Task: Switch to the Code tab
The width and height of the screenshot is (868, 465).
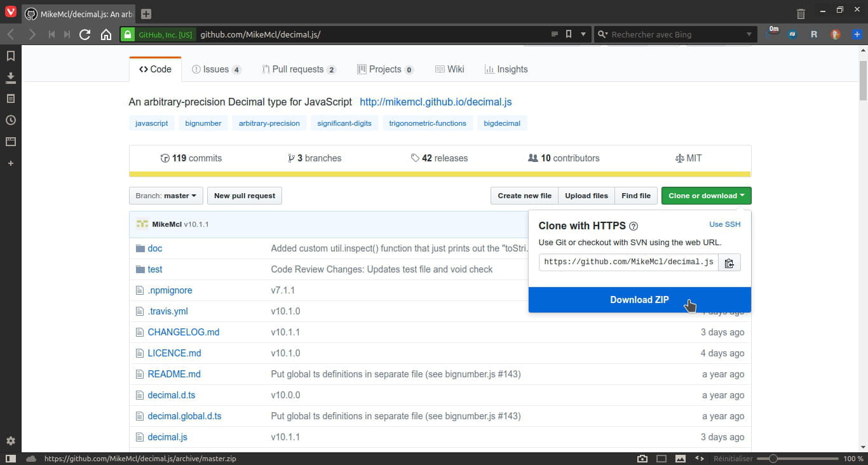Action: 155,69
